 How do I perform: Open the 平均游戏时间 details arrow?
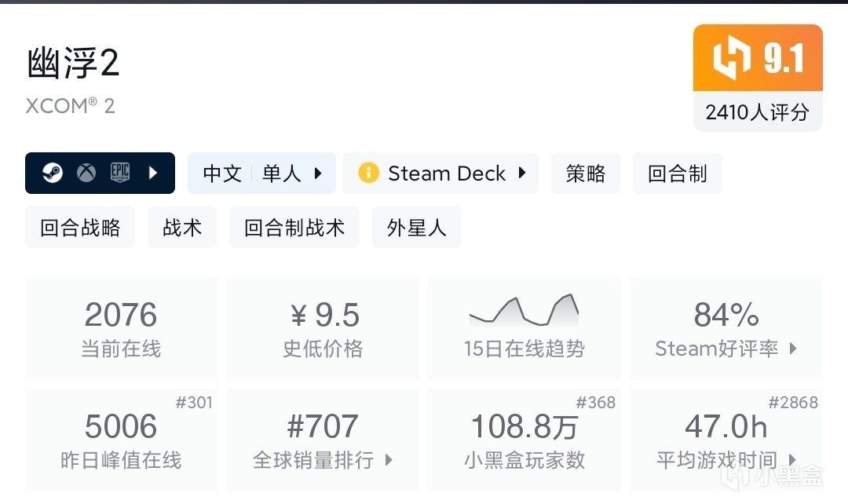pyautogui.click(x=791, y=460)
